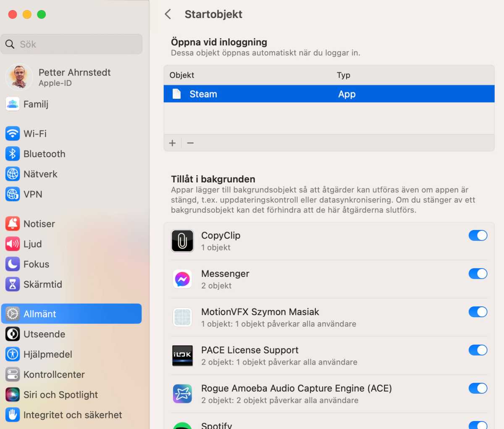
Task: Click Petter Ahrnstedt Apple-ID name
Action: [75, 72]
